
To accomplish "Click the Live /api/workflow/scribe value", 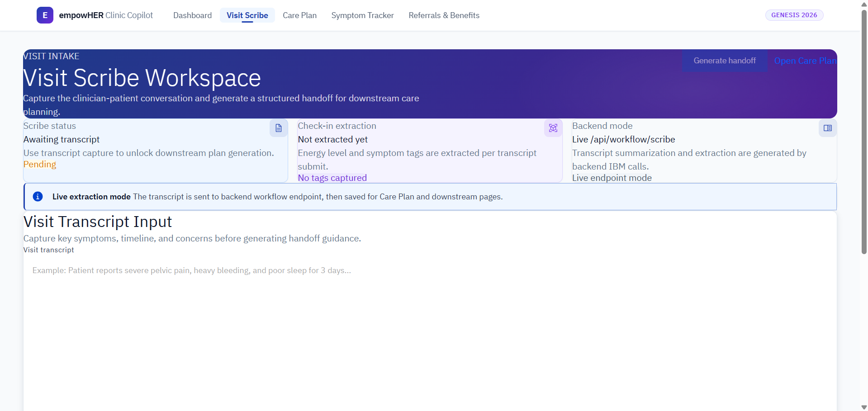I will pyautogui.click(x=624, y=140).
